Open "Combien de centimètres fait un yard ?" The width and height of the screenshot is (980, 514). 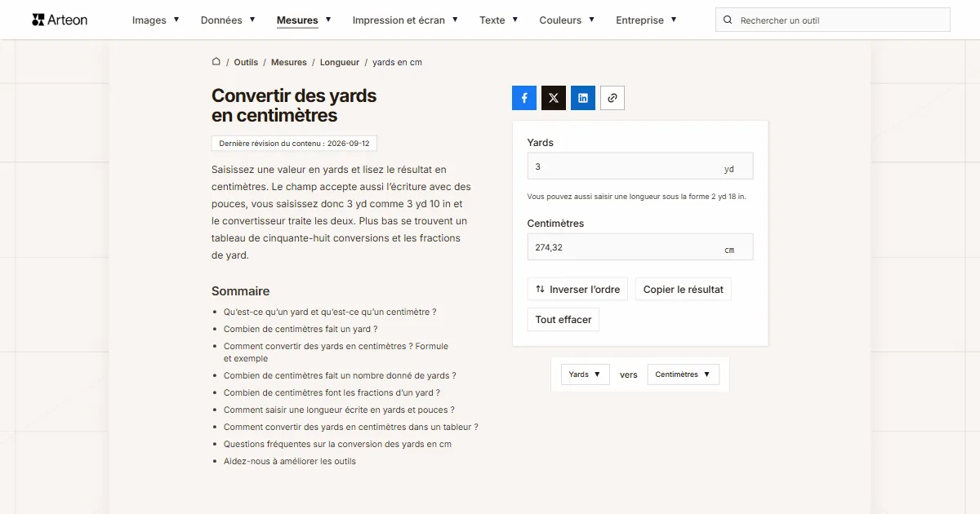[301, 329]
